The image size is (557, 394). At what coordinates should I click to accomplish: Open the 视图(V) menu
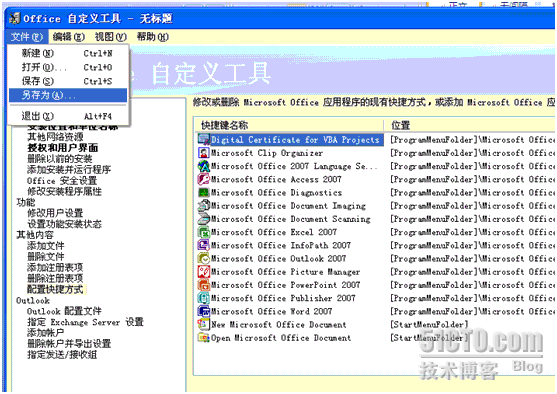(110, 37)
